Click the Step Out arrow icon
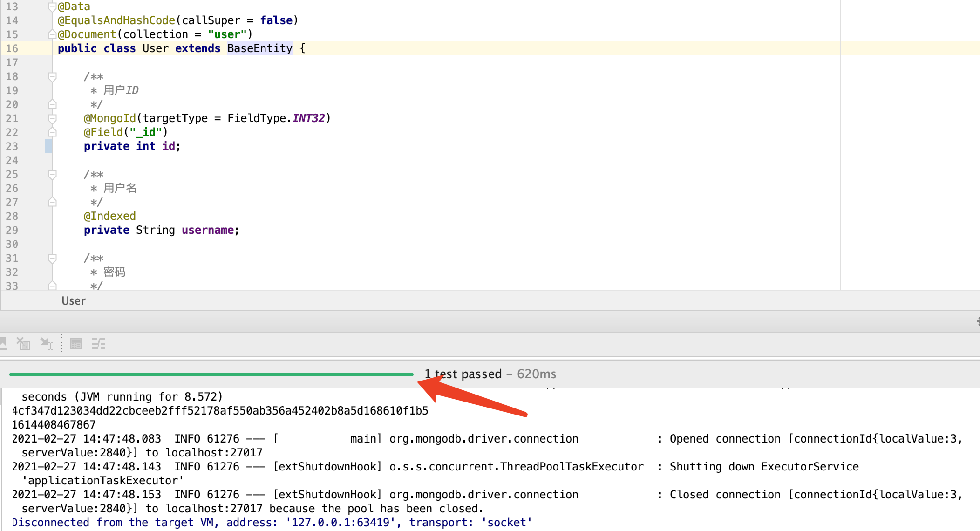Screen dimensions: 980x531 click(3, 344)
